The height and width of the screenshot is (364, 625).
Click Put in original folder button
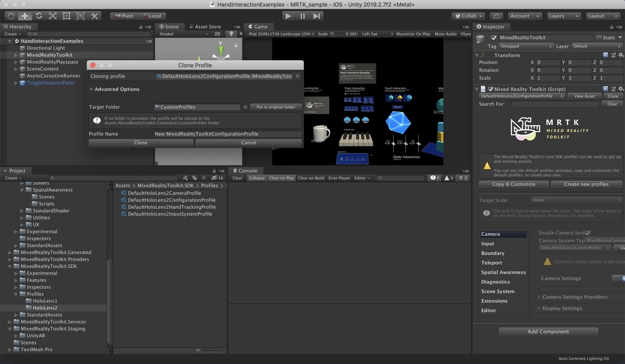(276, 107)
